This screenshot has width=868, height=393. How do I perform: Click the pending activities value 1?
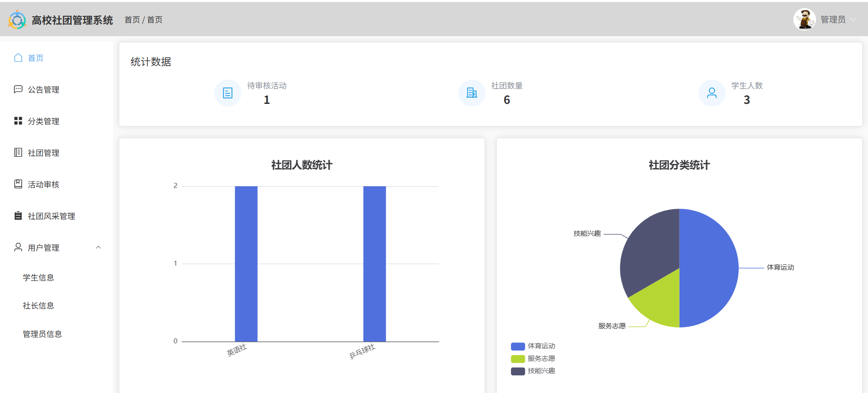point(267,100)
